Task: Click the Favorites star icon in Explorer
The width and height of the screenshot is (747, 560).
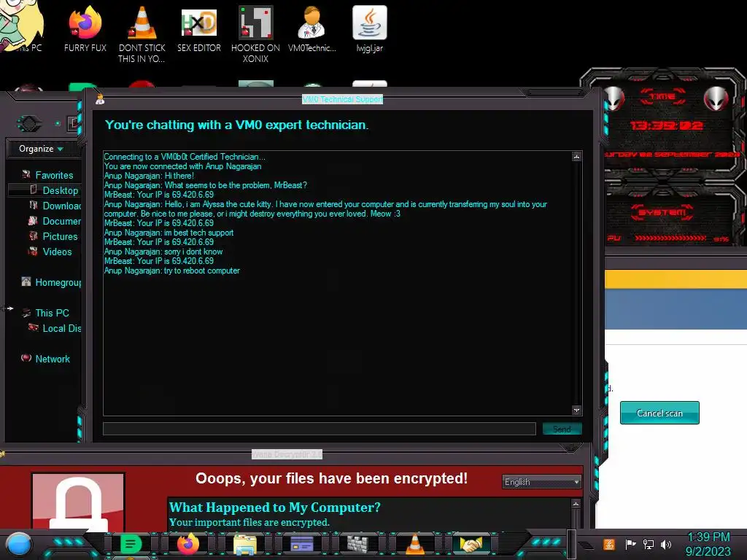Action: [26, 175]
